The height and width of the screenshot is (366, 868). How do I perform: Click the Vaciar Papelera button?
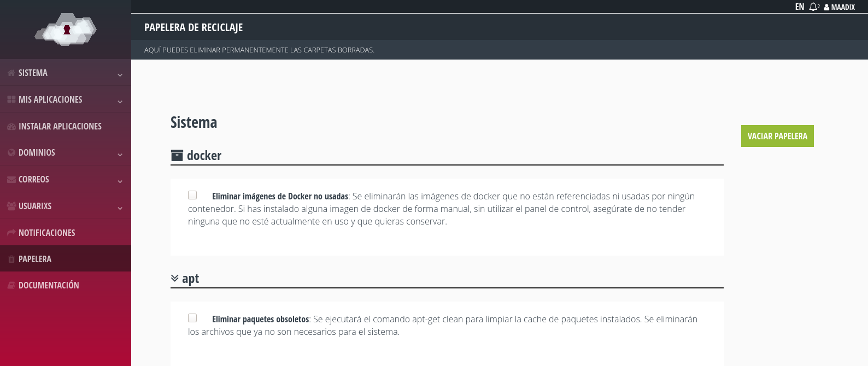pyautogui.click(x=777, y=136)
